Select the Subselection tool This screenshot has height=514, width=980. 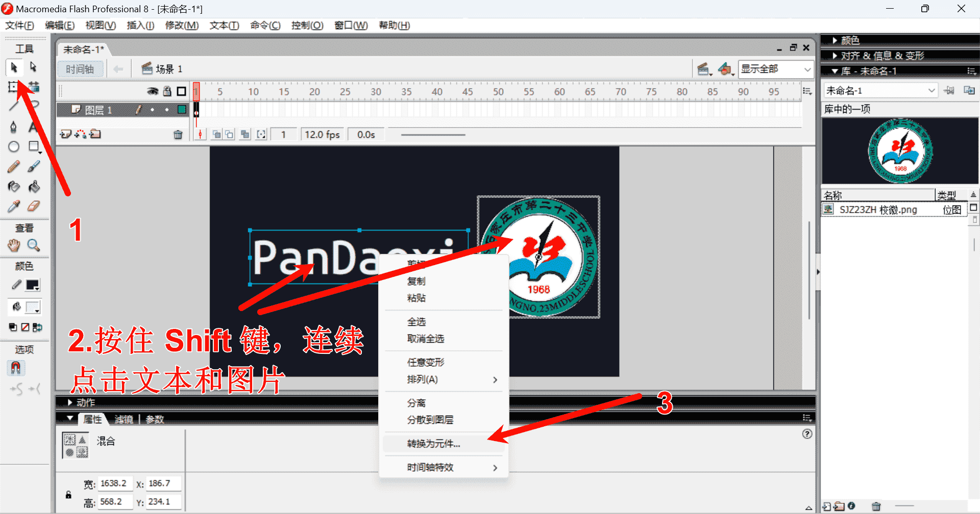(x=33, y=67)
